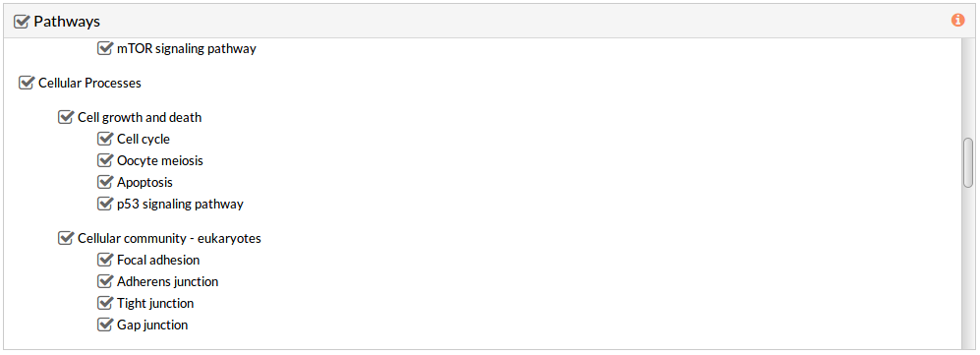Toggle the Apoptosis pathway checkbox
This screenshot has height=355, width=980.
pos(105,183)
